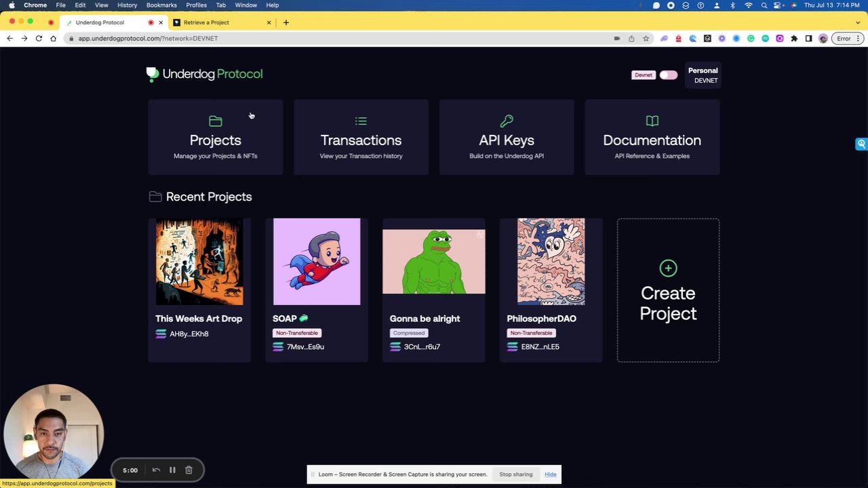The image size is (868, 488).
Task: Click the 'This Weeks Art Drop' title
Action: [x=199, y=319]
